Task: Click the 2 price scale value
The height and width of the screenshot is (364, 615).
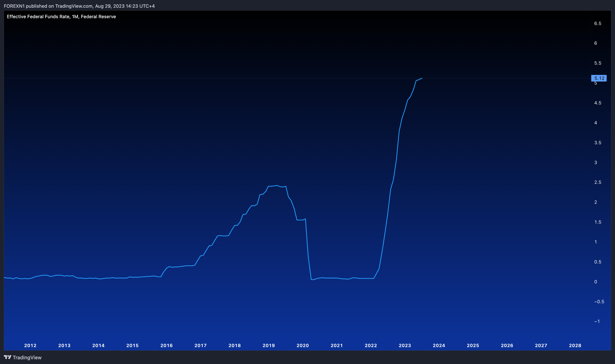Action: [x=595, y=202]
